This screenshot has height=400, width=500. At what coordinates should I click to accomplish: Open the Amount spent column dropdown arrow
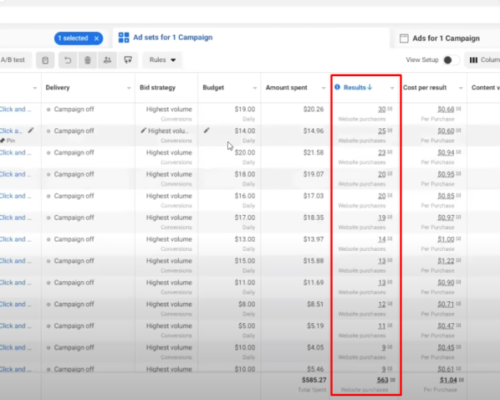click(323, 88)
